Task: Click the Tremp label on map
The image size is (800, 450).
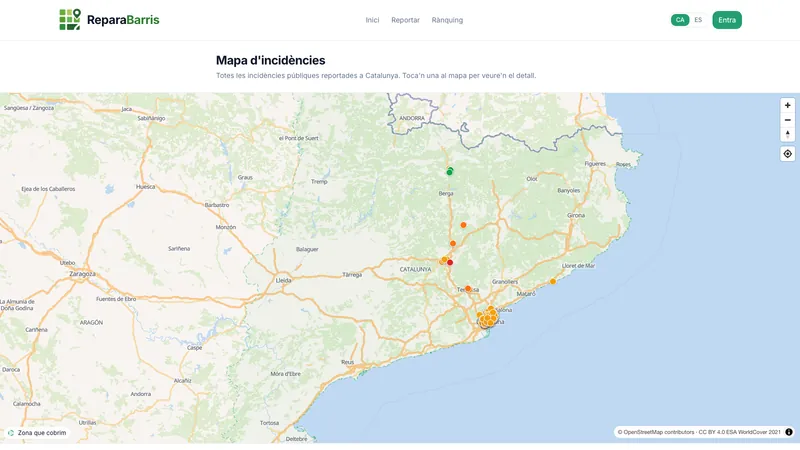Action: [319, 182]
